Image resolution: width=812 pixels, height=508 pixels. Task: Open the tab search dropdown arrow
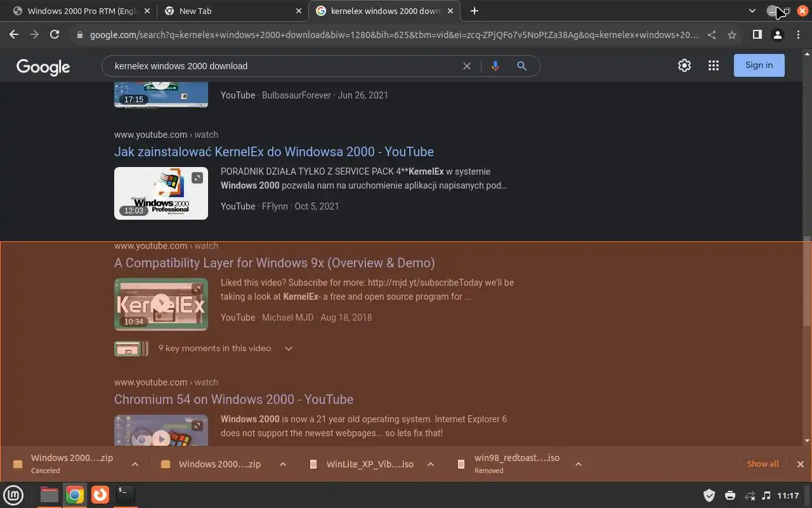pos(752,11)
